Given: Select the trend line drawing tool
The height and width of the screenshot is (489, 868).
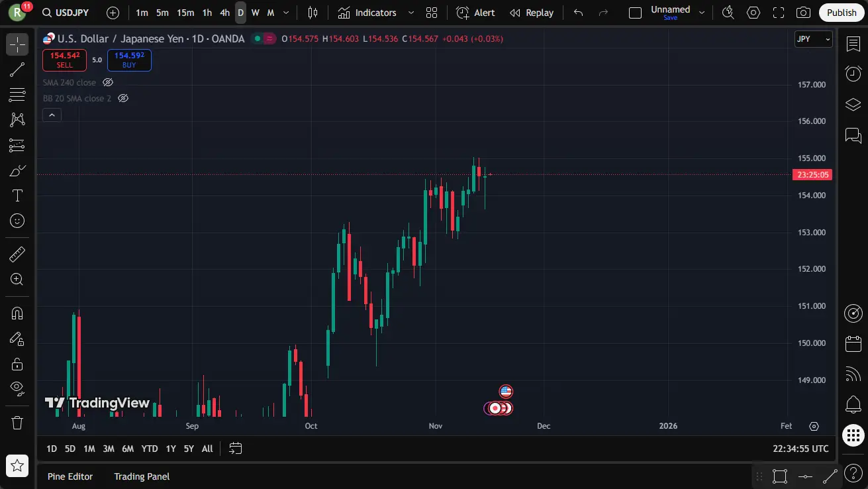Looking at the screenshot, I should [17, 70].
